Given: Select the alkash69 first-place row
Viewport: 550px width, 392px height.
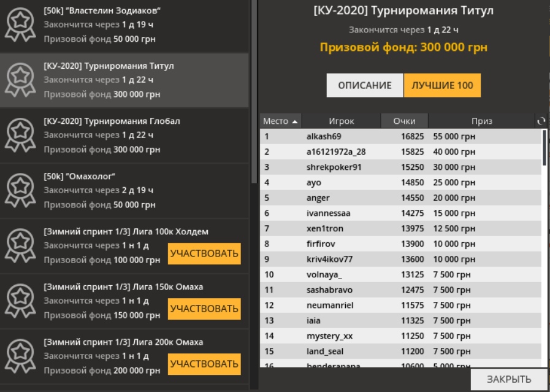Looking at the screenshot, I should [x=400, y=137].
